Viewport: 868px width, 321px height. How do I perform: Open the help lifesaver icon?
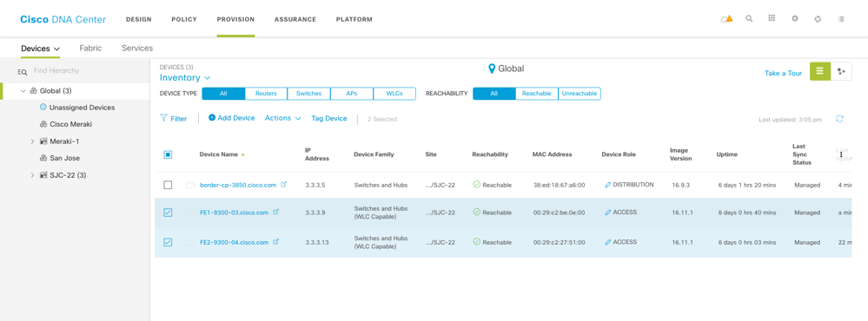pyautogui.click(x=818, y=19)
